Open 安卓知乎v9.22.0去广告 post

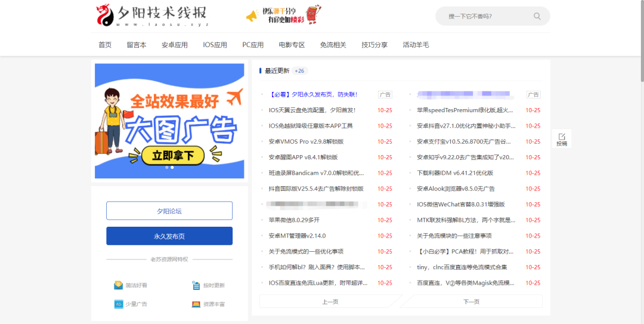[x=466, y=157]
